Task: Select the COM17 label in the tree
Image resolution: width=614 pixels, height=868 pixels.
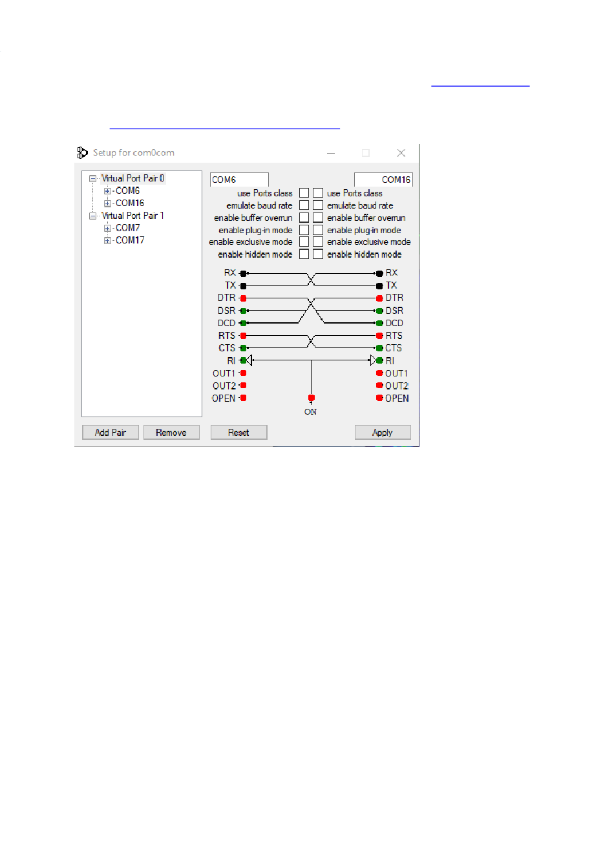Action: point(130,240)
